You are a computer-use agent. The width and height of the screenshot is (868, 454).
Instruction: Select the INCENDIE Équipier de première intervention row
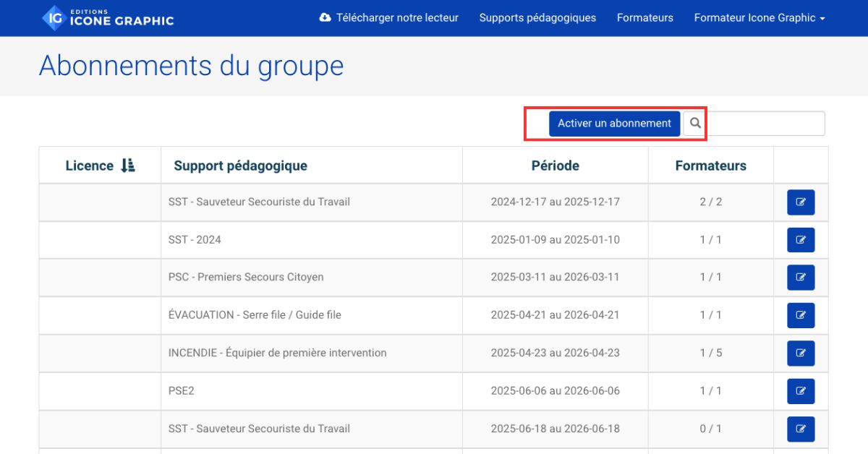click(x=277, y=353)
